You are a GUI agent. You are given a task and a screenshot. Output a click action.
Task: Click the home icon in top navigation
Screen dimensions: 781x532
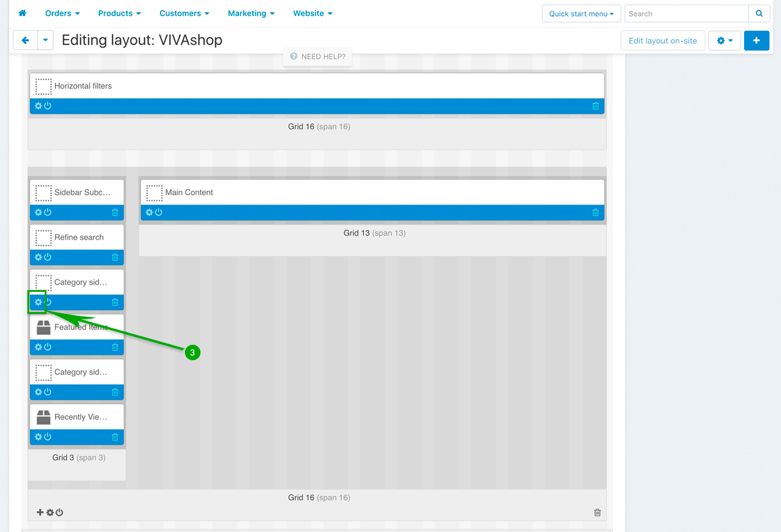click(23, 13)
